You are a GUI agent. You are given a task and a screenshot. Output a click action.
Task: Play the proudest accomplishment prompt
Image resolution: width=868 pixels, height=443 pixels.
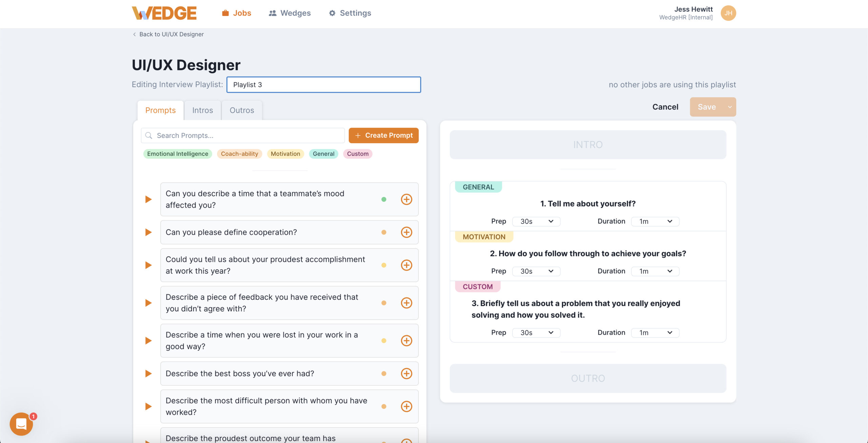click(148, 265)
